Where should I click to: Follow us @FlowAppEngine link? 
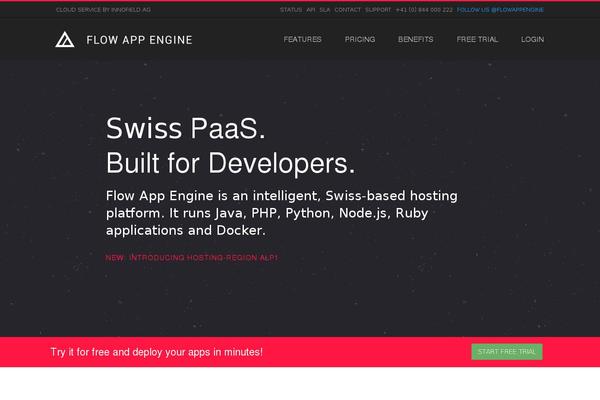[500, 10]
